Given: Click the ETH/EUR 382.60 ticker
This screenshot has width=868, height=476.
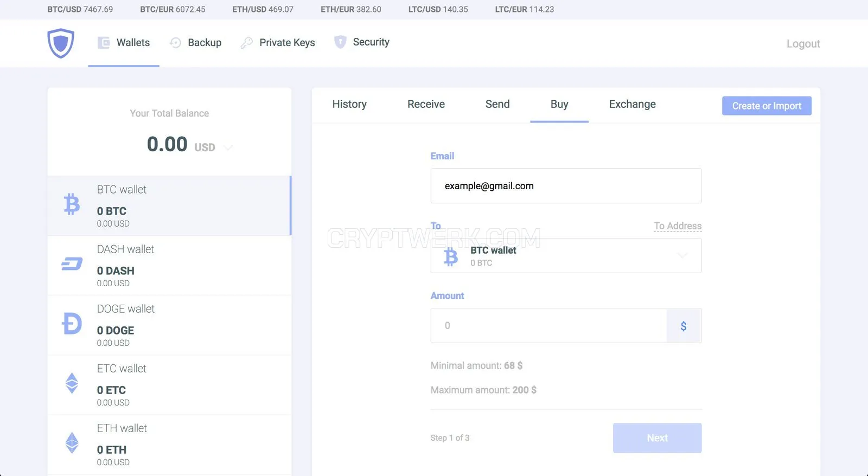Looking at the screenshot, I should (350, 9).
